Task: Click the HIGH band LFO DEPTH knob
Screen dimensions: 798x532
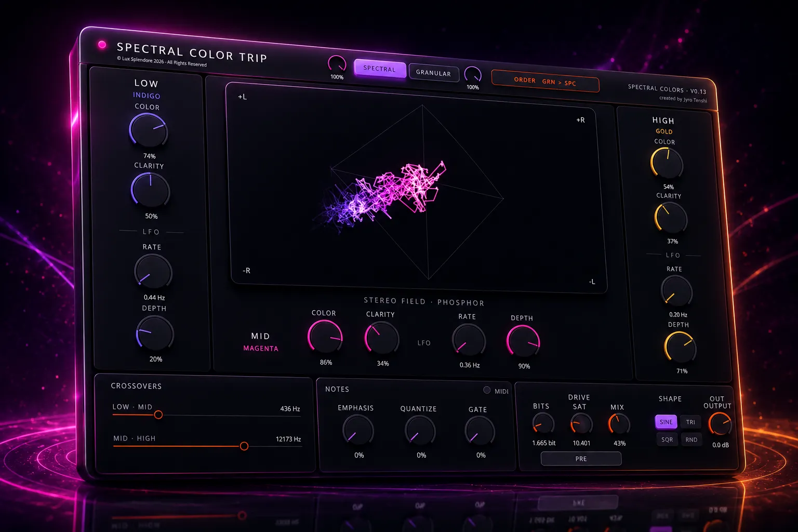Action: coord(680,347)
